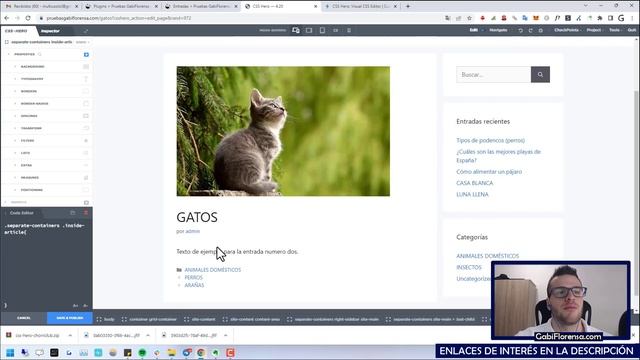The image size is (640, 360).
Task: Select the tablet portrait preview icon
Action: [322, 30]
